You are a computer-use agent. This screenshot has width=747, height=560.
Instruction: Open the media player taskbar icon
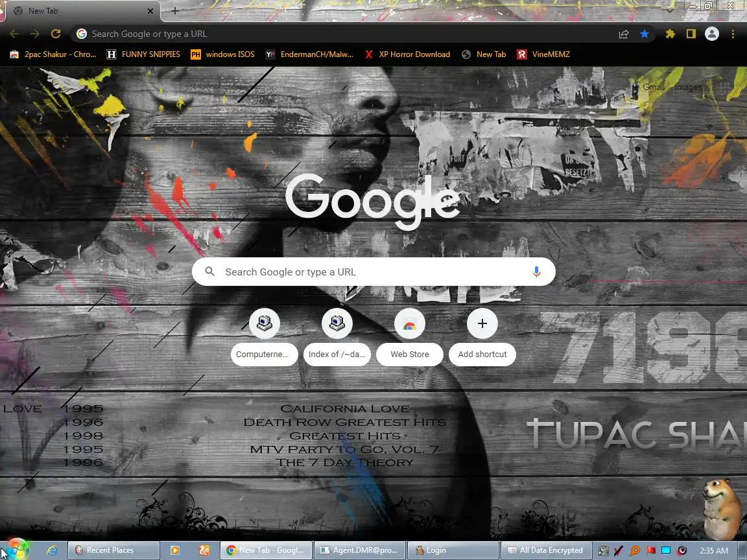click(x=175, y=550)
